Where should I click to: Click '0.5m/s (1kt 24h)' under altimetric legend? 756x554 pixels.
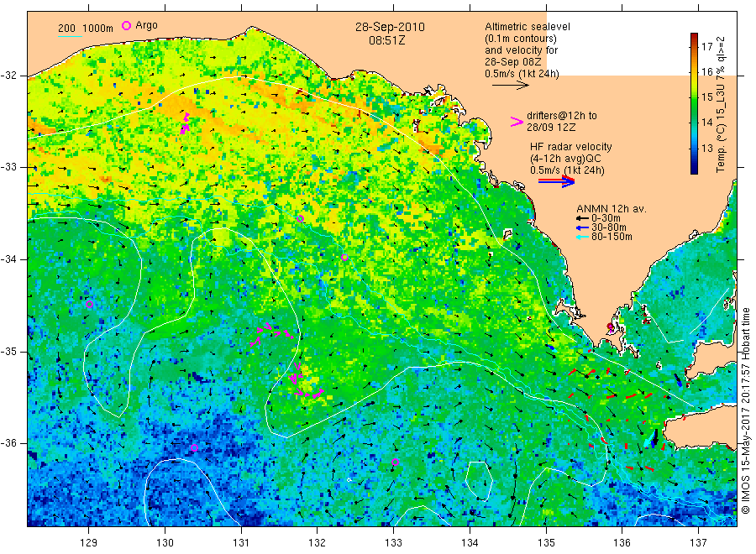(522, 74)
